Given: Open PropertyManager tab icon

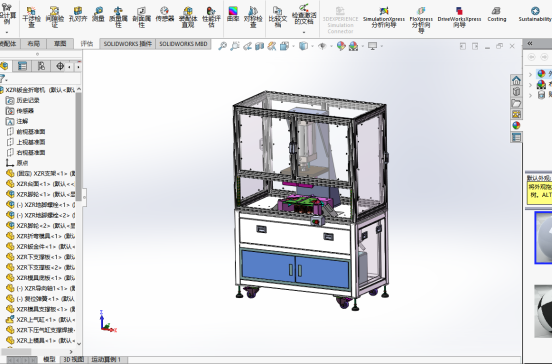Looking at the screenshot, I should [x=22, y=66].
